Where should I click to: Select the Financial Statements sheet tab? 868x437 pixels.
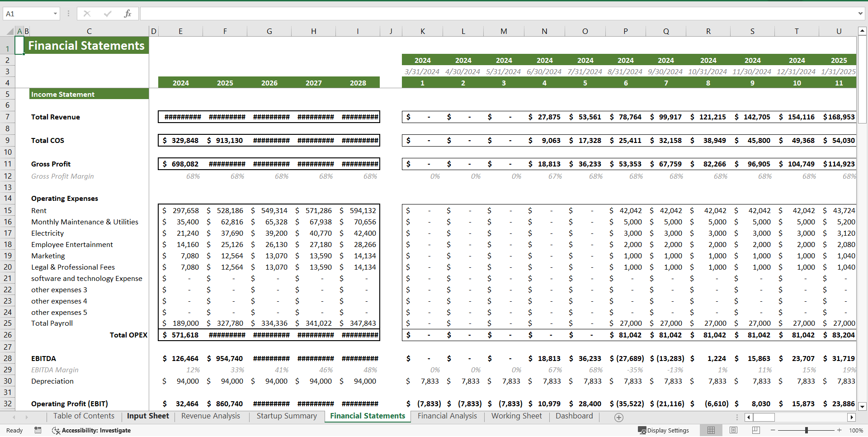pyautogui.click(x=368, y=416)
